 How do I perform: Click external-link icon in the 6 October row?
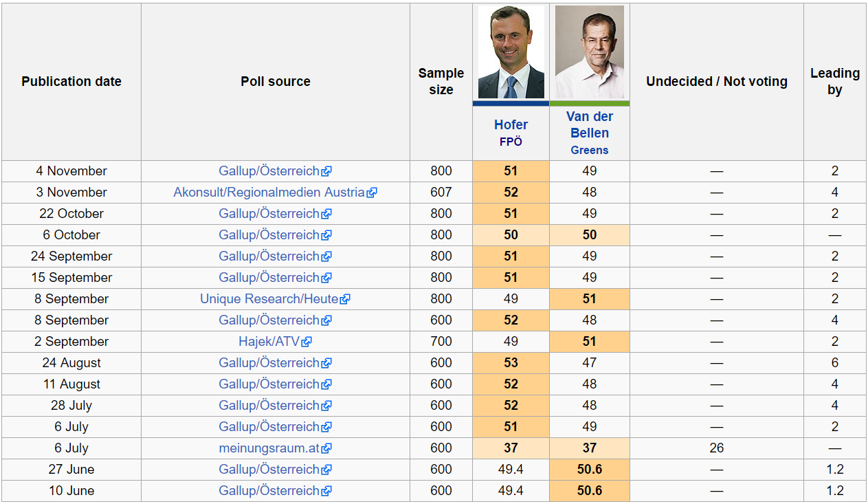tap(326, 235)
